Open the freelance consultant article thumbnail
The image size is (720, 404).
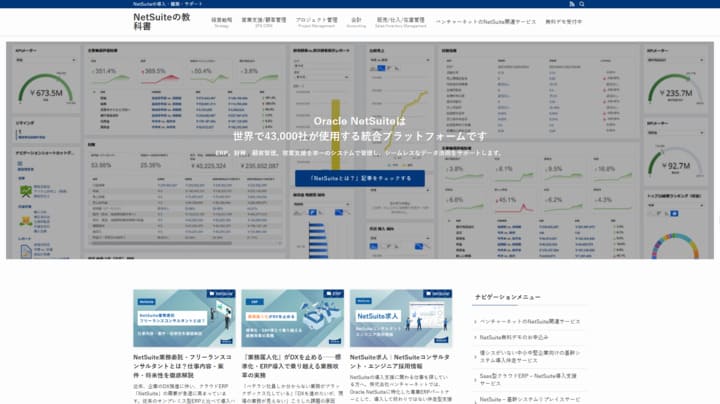coord(184,318)
